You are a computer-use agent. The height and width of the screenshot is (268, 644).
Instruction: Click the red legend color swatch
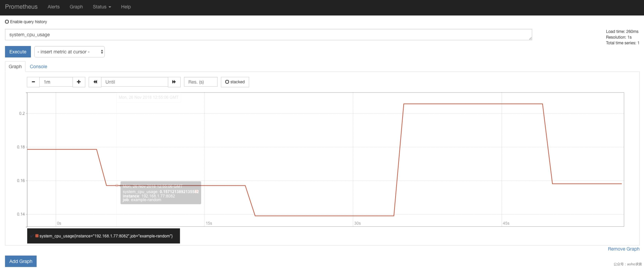pyautogui.click(x=37, y=236)
